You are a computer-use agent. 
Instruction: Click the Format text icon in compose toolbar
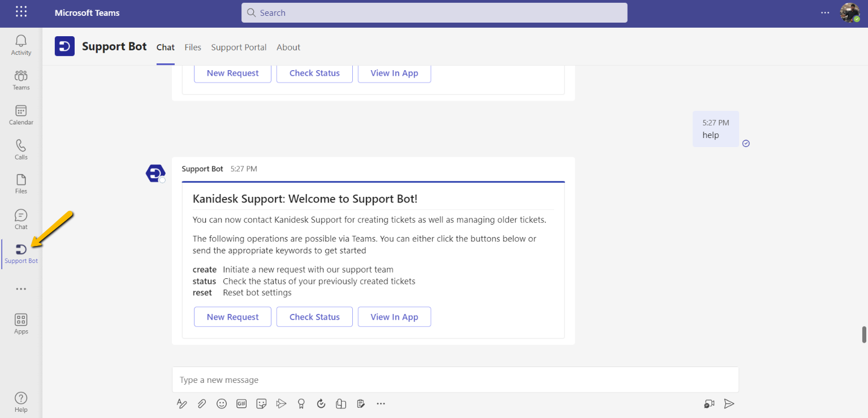(182, 403)
